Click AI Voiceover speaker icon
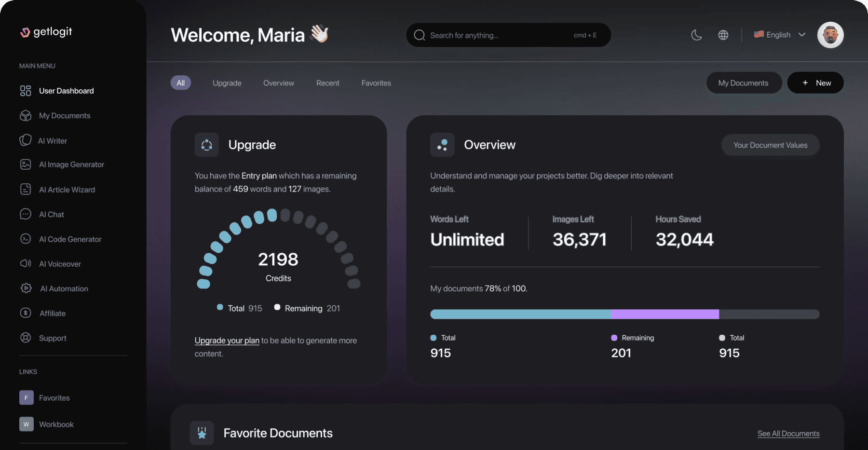This screenshot has height=450, width=868. [26, 263]
